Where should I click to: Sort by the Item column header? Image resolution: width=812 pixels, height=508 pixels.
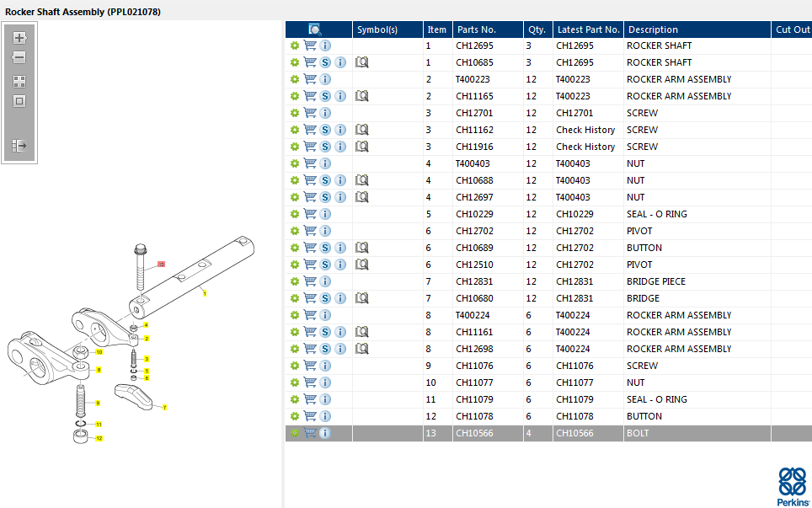[x=438, y=29]
